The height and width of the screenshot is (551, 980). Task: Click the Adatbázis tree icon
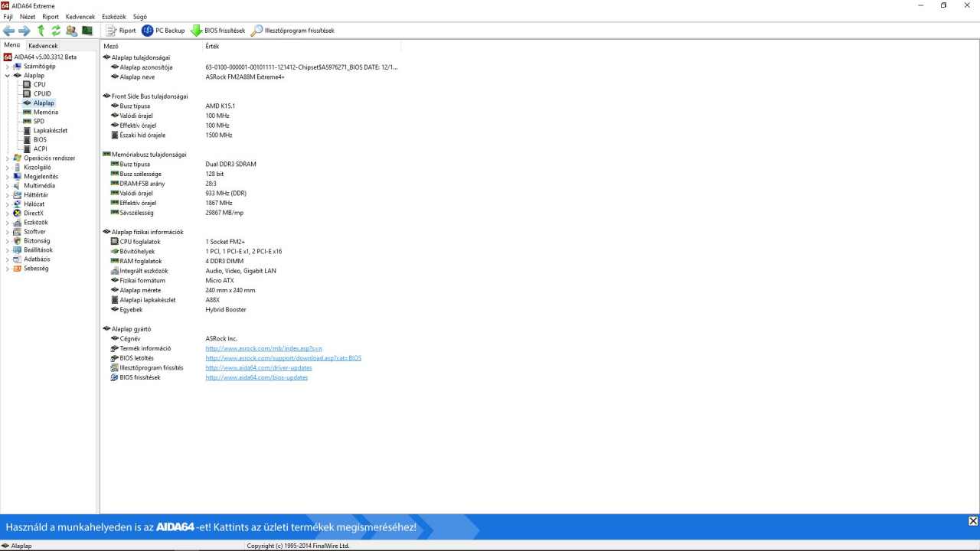tap(17, 259)
